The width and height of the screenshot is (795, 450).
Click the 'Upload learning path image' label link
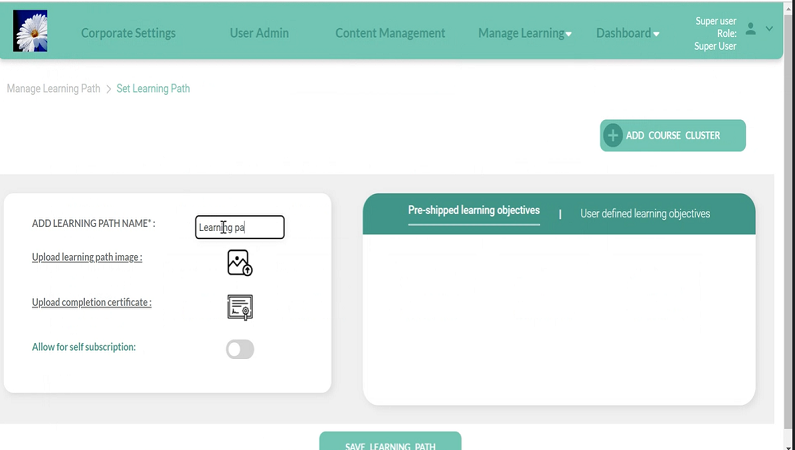[x=87, y=257]
